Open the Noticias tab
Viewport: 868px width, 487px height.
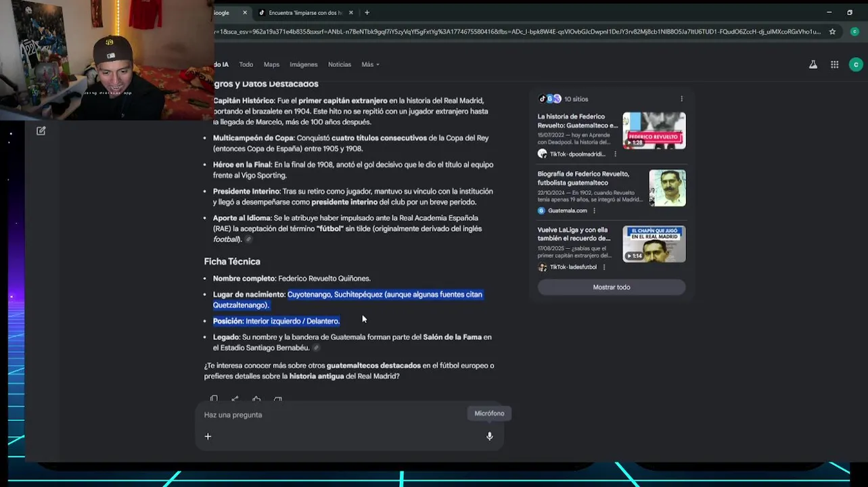[340, 64]
